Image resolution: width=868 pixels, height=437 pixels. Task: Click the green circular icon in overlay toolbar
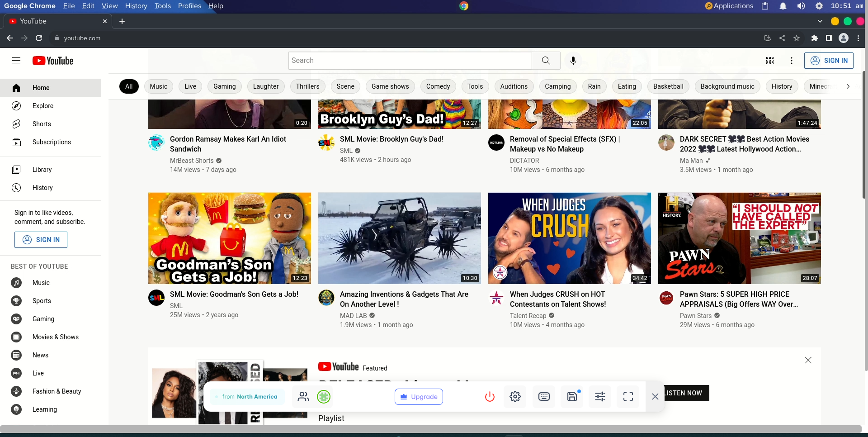(324, 397)
